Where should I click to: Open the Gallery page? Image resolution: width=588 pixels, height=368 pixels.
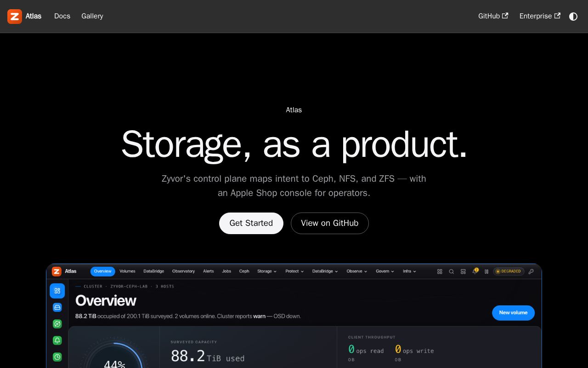point(92,16)
